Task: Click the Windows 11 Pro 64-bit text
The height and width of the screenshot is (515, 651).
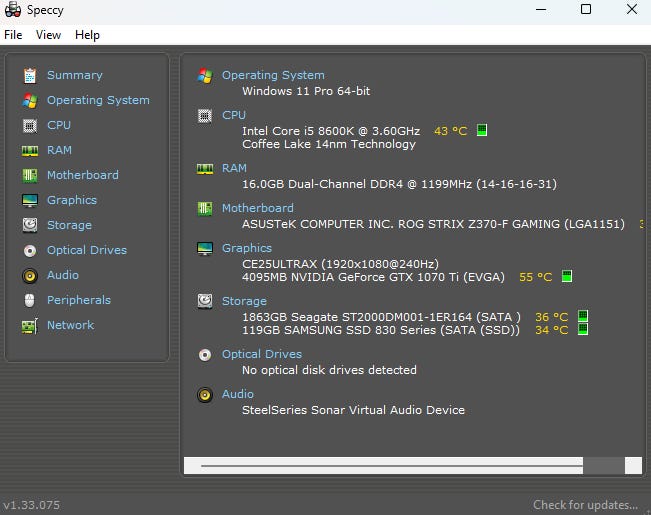Action: tap(306, 91)
